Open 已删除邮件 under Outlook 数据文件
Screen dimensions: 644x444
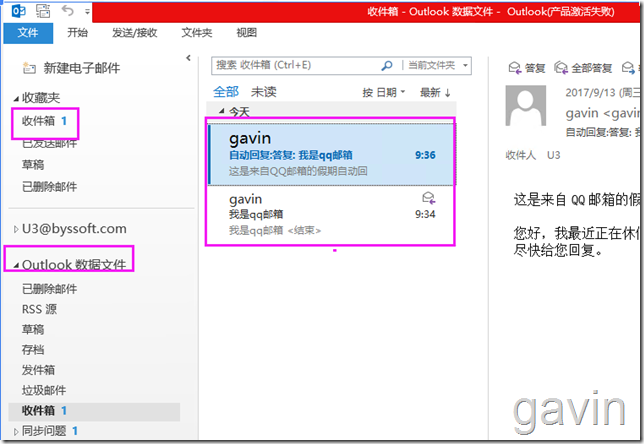coord(49,289)
